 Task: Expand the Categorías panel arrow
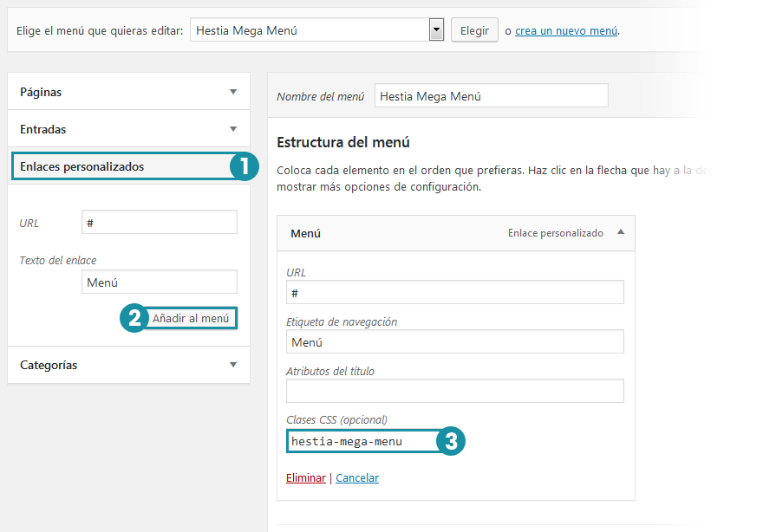click(x=232, y=365)
